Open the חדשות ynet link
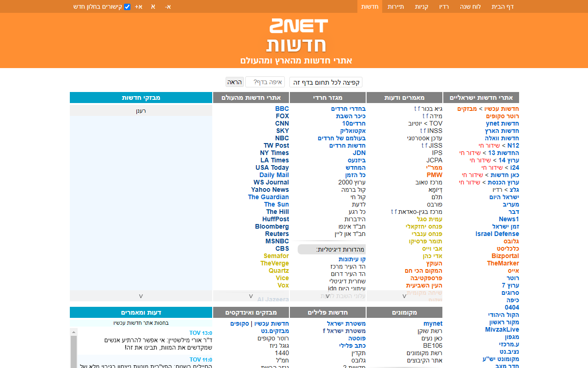Image resolution: width=588 pixels, height=368 pixels. [503, 124]
